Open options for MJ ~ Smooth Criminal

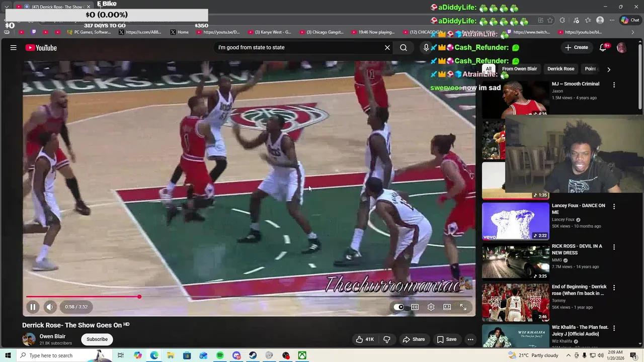point(614,85)
